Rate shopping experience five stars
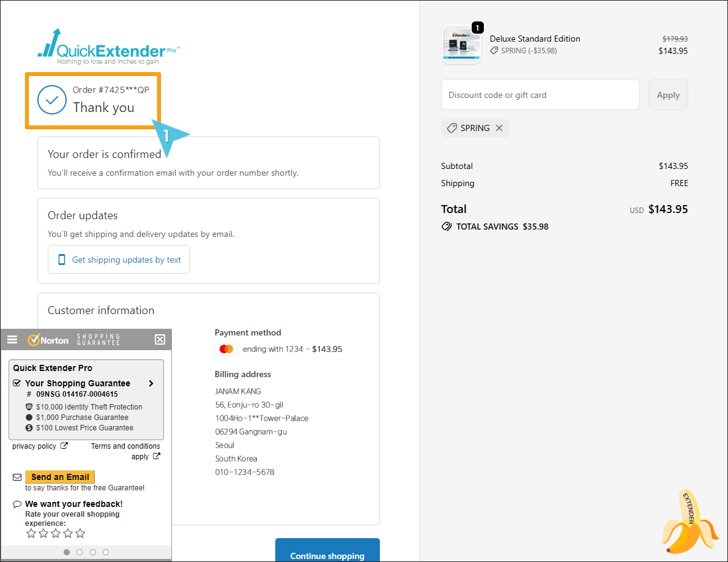This screenshot has width=728, height=562. click(80, 533)
